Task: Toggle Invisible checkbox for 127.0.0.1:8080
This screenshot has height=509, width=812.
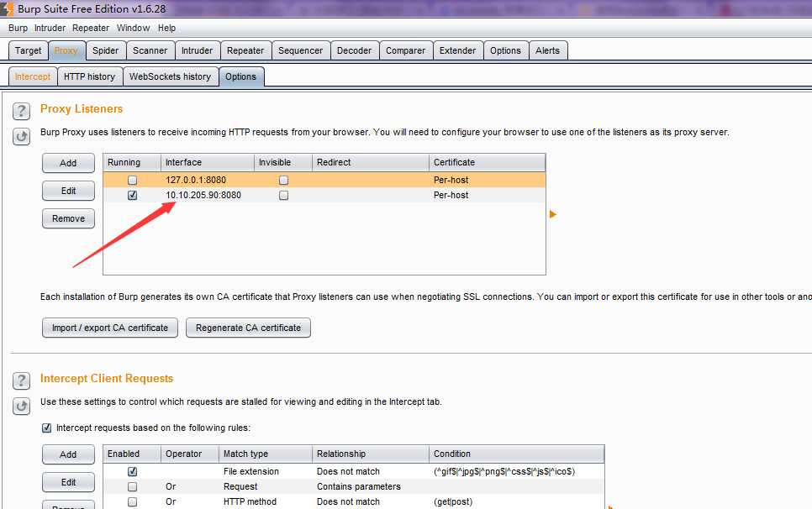Action: coord(283,180)
